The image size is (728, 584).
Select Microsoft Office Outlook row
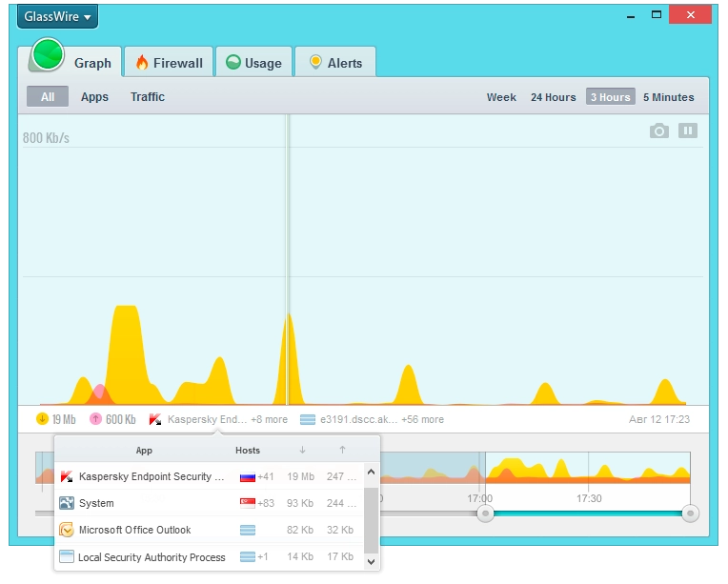click(x=210, y=530)
